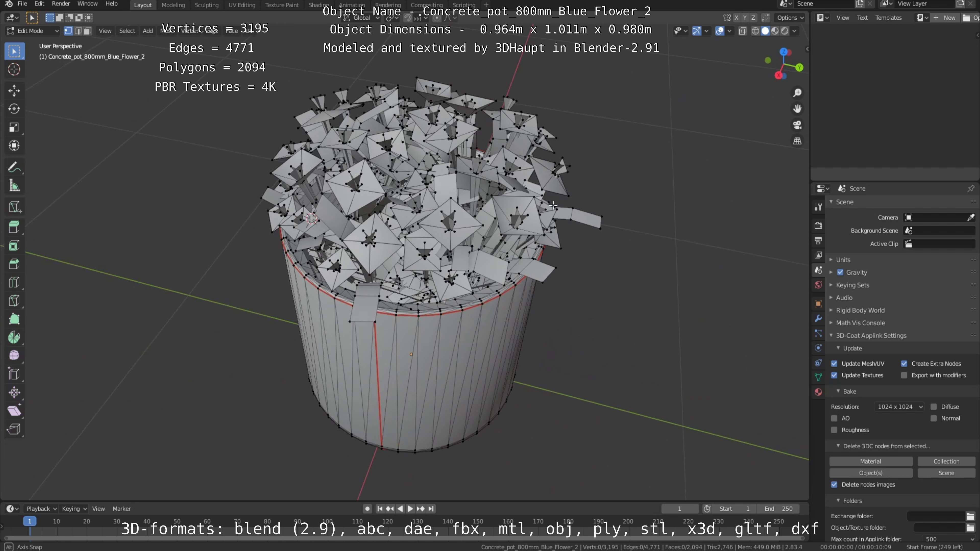Expand the Units panel

click(x=843, y=260)
